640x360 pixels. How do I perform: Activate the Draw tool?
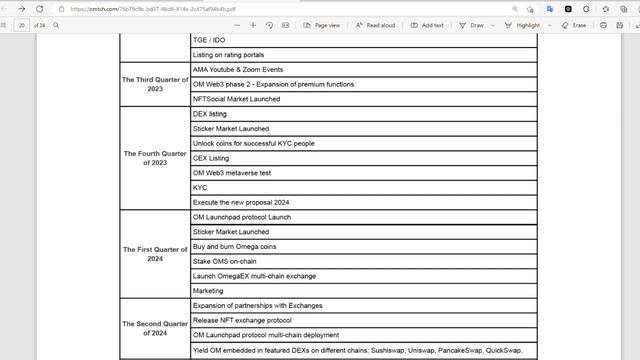click(471, 25)
